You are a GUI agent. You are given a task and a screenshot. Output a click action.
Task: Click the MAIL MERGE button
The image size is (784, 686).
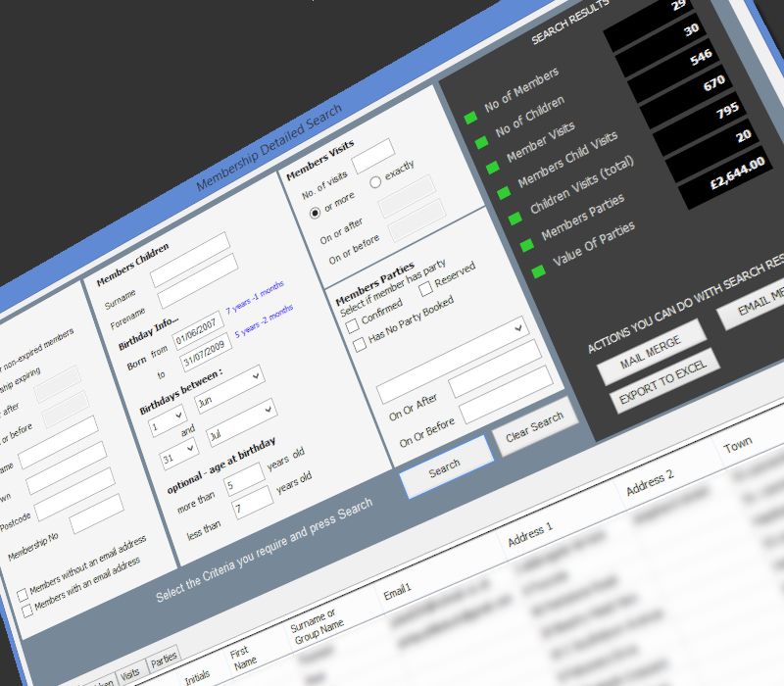click(652, 353)
